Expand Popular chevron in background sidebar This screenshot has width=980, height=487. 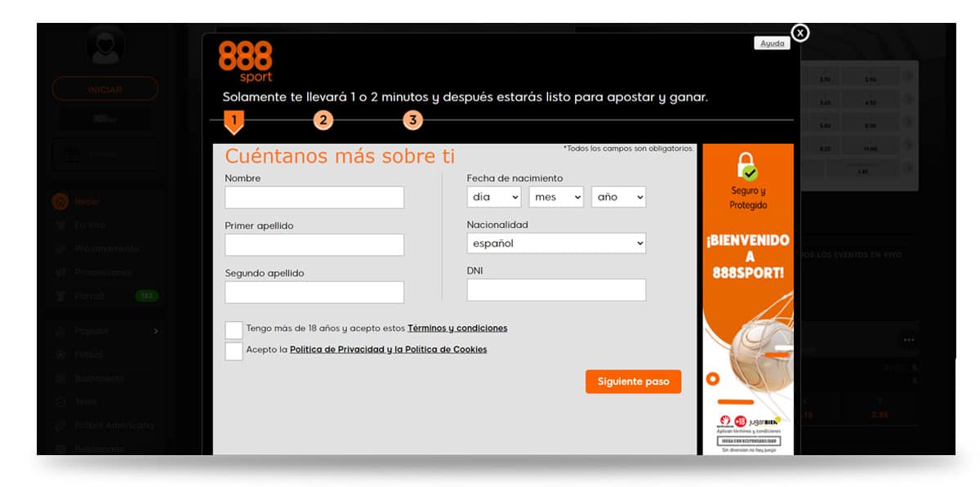click(x=155, y=331)
